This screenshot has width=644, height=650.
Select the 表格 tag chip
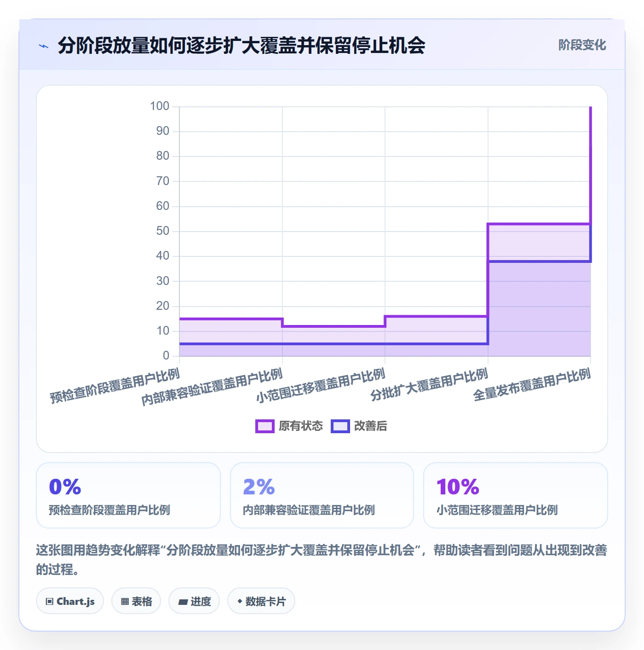(x=136, y=601)
